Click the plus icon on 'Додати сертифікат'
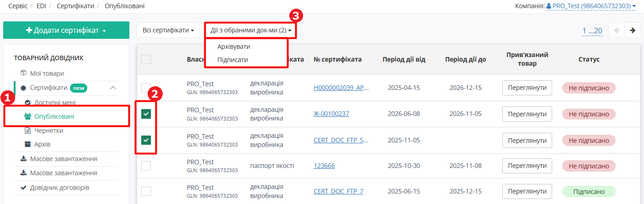This screenshot has width=644, height=204. point(29,30)
